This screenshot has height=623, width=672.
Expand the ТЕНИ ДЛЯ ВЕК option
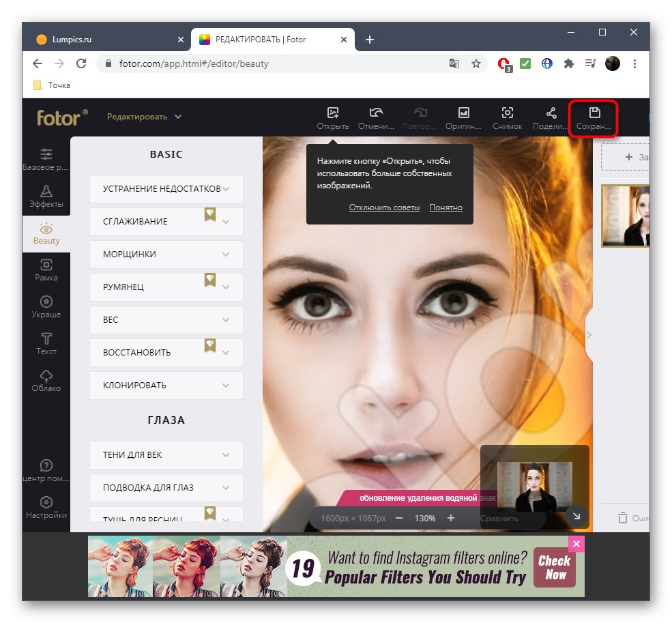(x=166, y=455)
